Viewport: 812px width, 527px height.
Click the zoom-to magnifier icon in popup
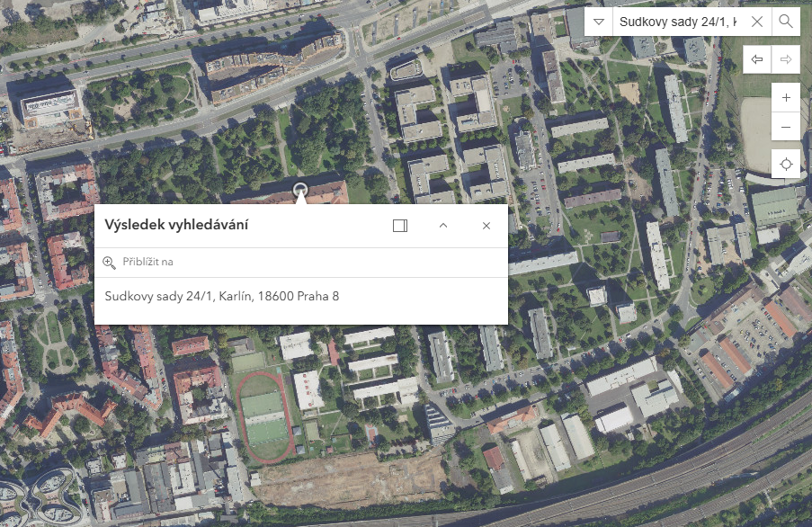click(x=110, y=263)
